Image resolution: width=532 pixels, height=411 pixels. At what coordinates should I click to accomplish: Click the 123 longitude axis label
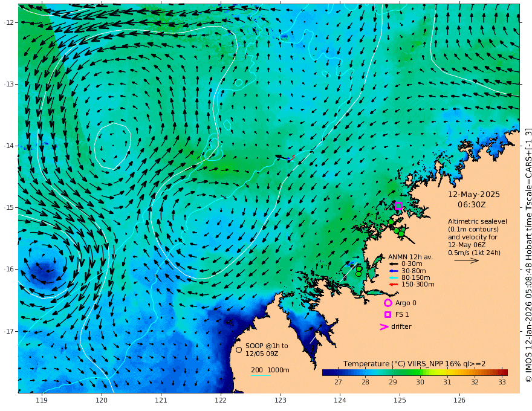281,401
